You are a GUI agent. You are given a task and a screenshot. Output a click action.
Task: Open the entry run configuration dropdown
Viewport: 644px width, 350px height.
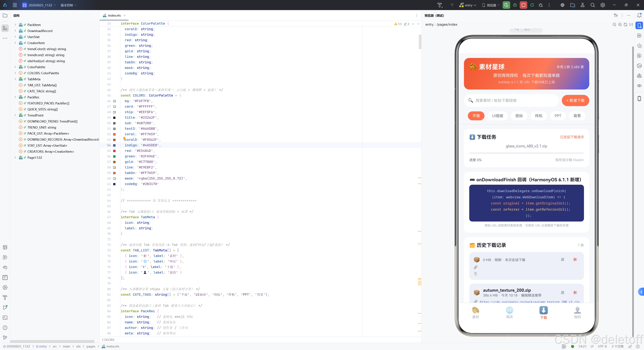pos(468,5)
